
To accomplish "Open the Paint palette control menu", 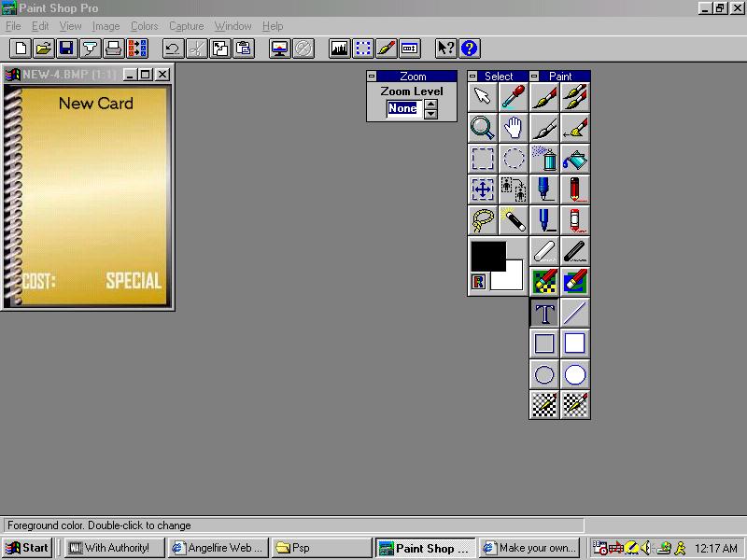I will point(535,77).
